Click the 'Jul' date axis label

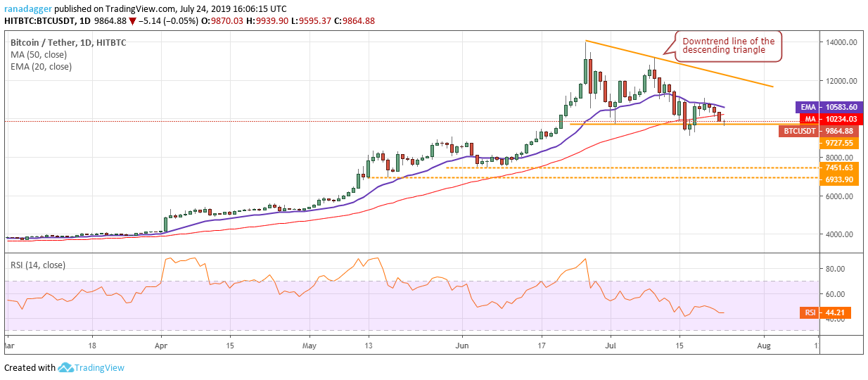(x=611, y=346)
